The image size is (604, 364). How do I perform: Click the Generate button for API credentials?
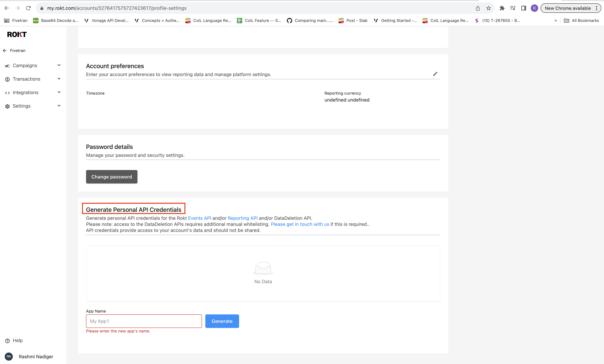(x=222, y=321)
